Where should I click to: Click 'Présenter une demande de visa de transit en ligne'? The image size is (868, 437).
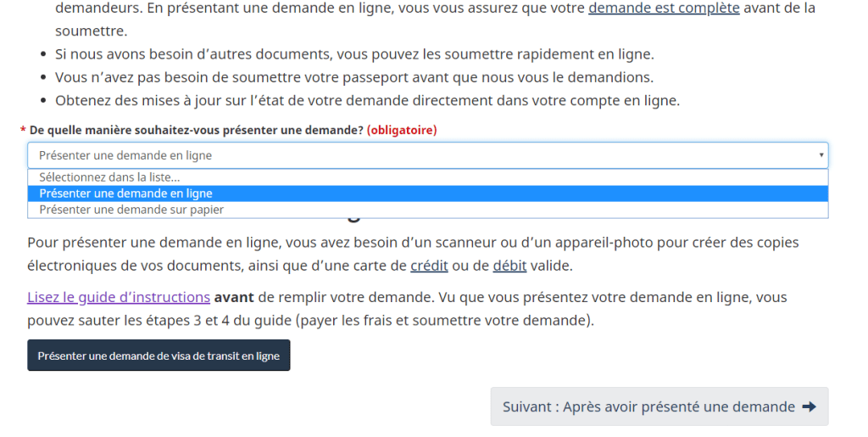tap(159, 356)
